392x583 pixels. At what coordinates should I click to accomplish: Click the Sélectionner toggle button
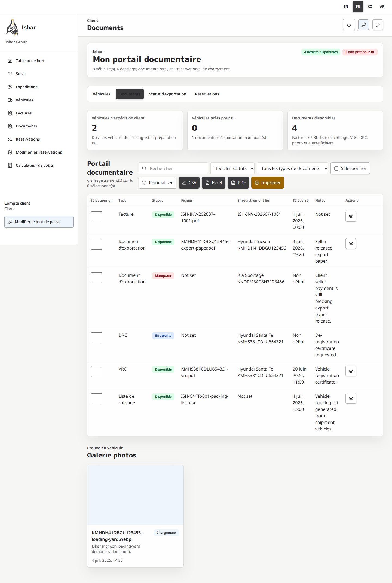point(350,168)
